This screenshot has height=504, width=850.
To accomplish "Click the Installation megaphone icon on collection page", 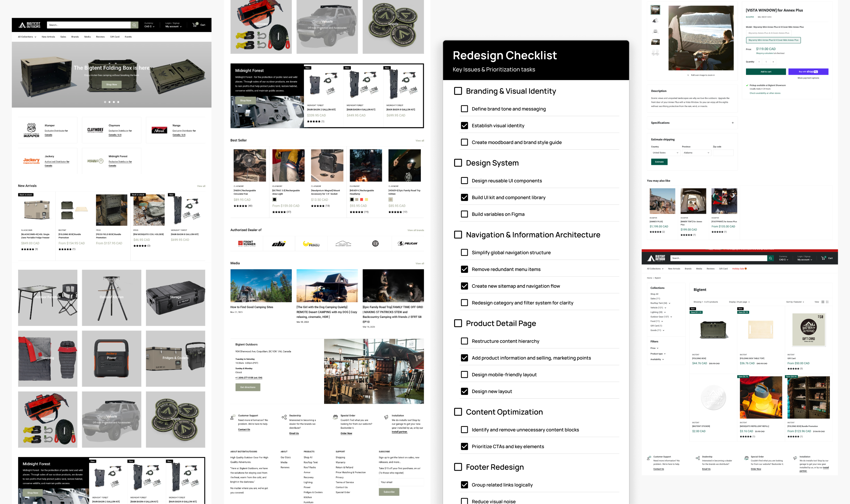I will click(795, 458).
